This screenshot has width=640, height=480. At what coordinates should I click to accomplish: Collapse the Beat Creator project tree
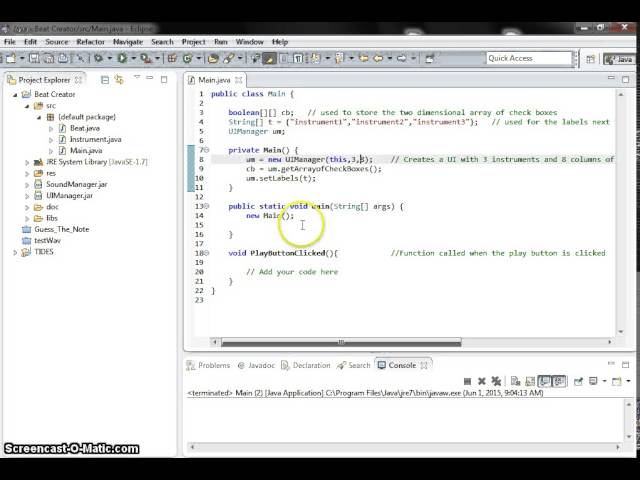coord(15,95)
